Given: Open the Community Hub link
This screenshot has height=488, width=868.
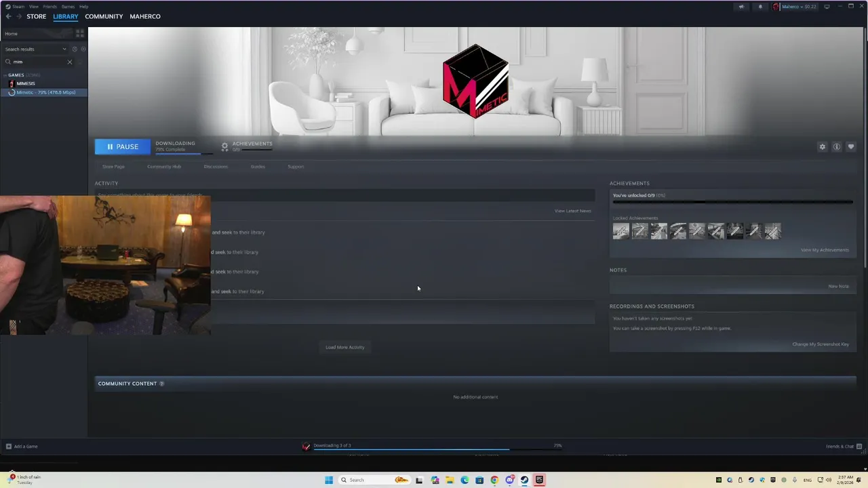Looking at the screenshot, I should (x=164, y=167).
